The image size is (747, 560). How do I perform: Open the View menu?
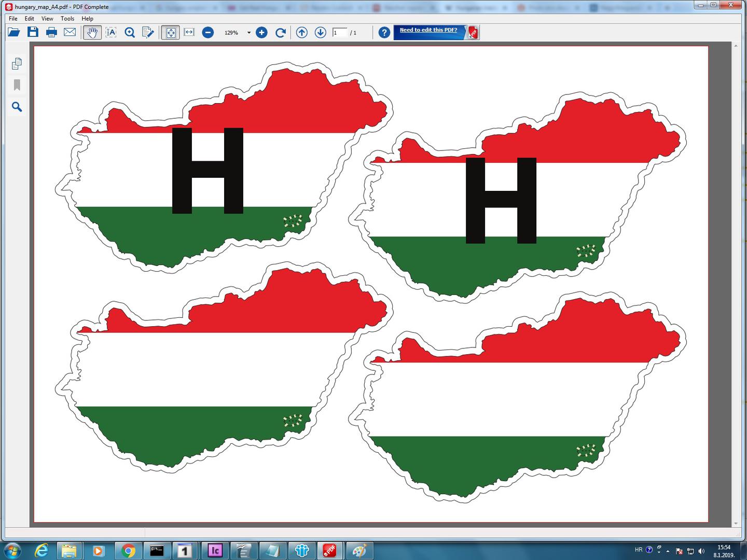[47, 19]
